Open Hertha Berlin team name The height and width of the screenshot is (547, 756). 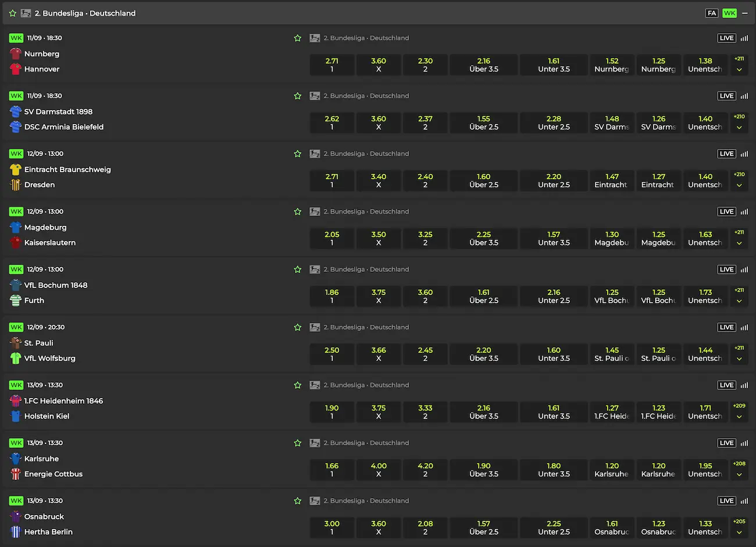click(48, 532)
